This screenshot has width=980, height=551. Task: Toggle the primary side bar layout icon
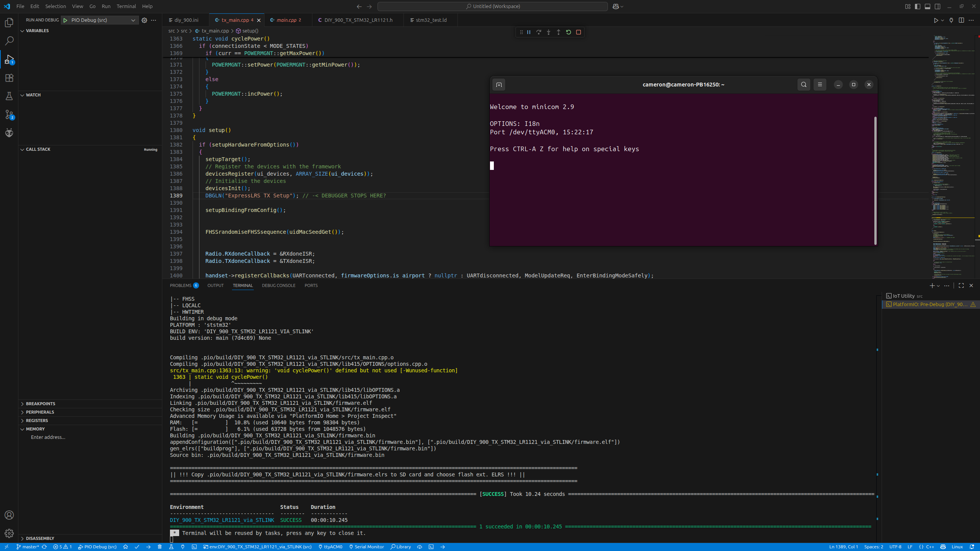point(918,7)
